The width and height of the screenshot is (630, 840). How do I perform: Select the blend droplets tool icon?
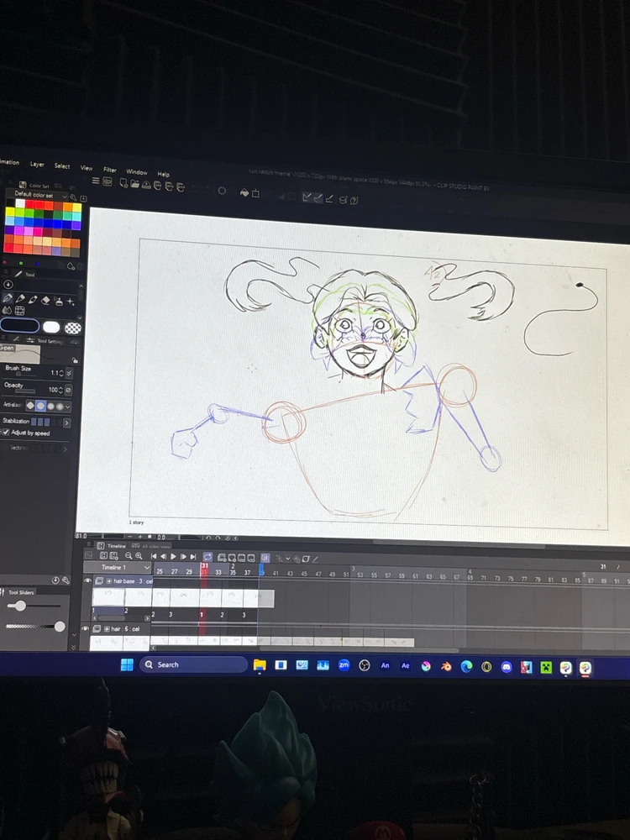[x=7, y=310]
